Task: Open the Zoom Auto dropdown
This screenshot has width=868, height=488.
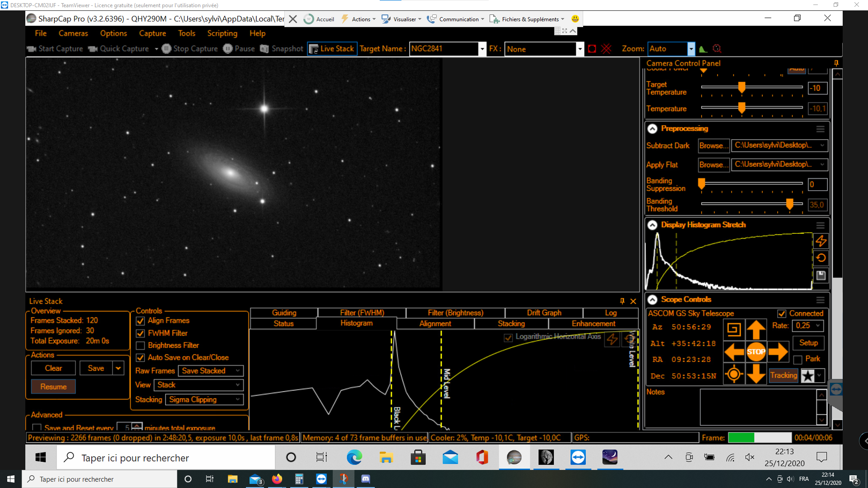Action: [691, 49]
